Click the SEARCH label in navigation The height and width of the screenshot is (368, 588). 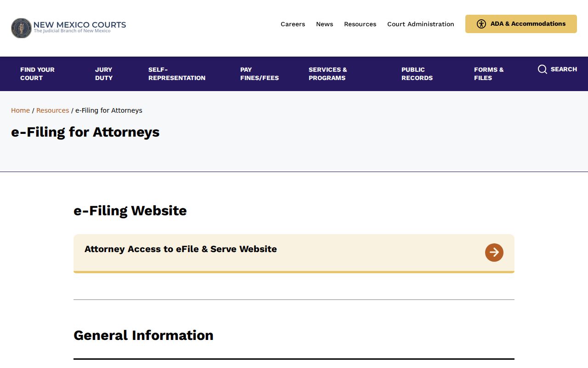[564, 69]
